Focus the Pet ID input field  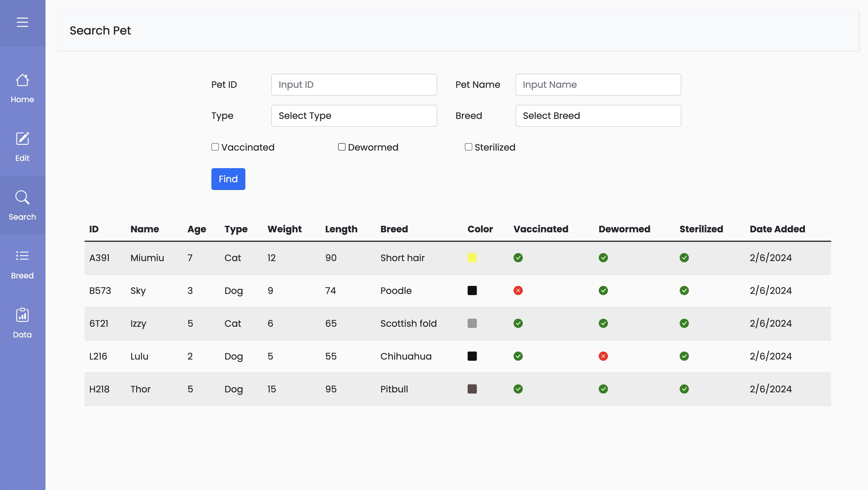(354, 85)
